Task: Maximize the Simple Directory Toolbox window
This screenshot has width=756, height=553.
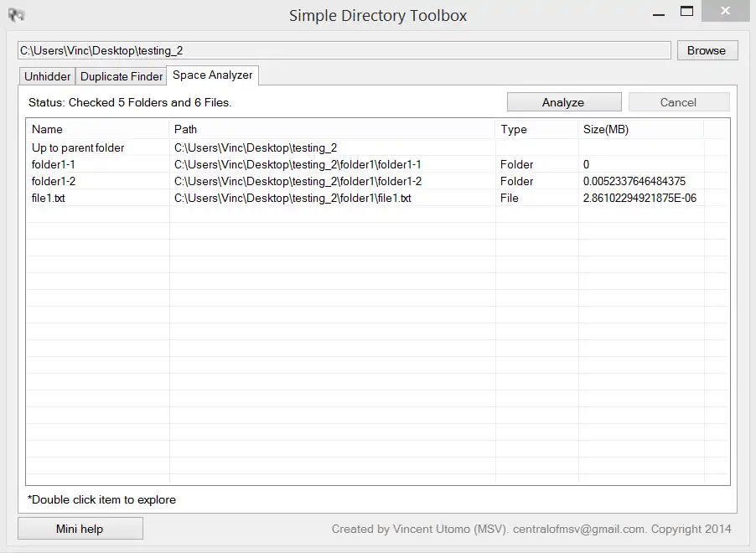Action: (x=686, y=12)
